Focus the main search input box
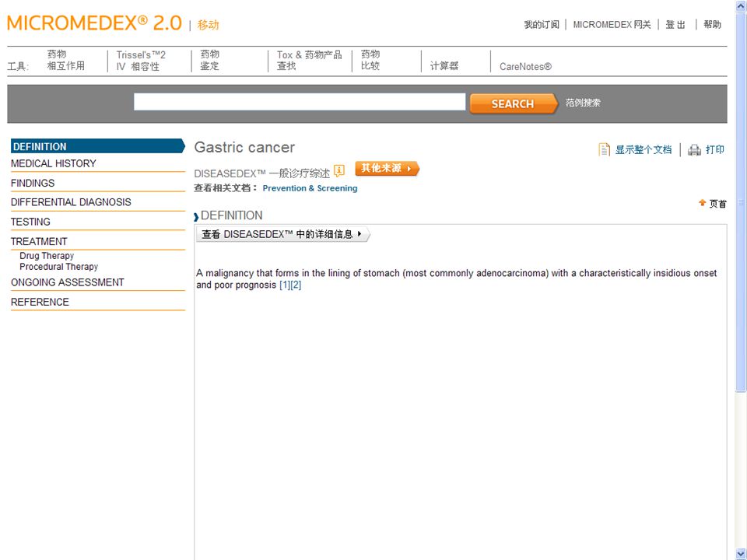The image size is (747, 560). [300, 102]
